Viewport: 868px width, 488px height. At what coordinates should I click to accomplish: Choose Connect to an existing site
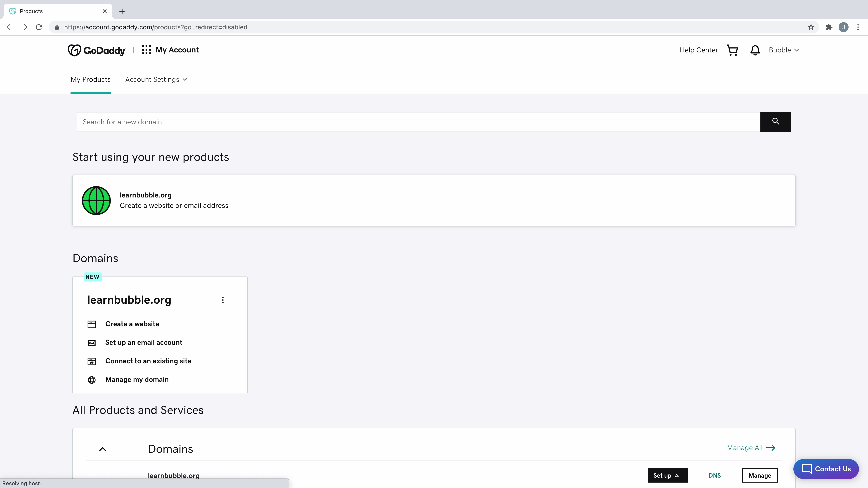tap(148, 361)
